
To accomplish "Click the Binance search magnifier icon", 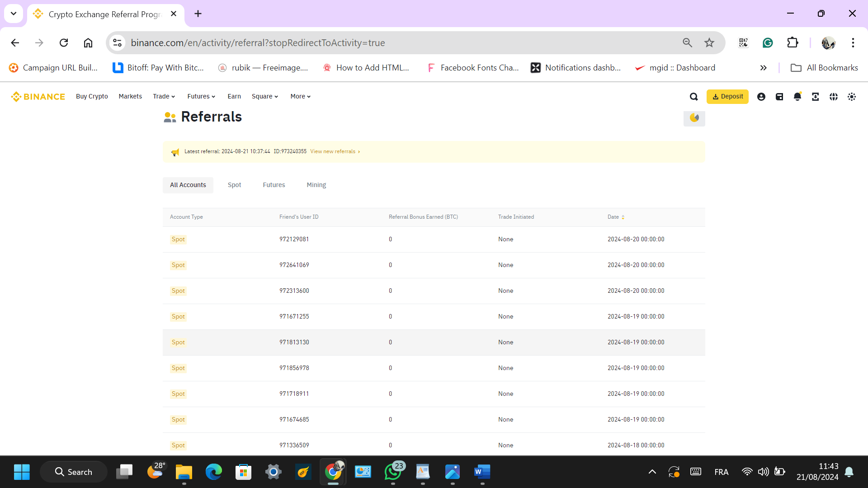I will tap(693, 97).
